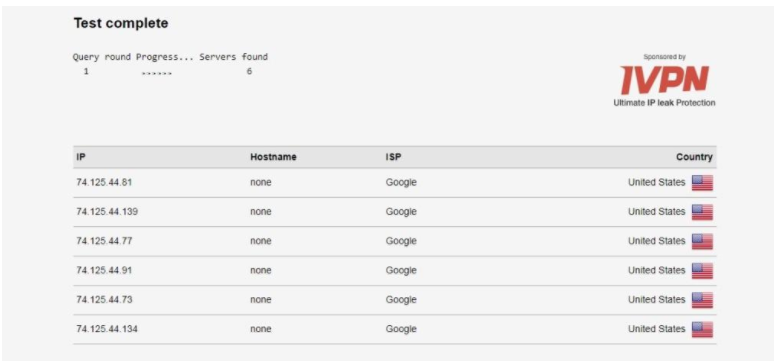Click US flag for 74.125.44.77
The image size is (777, 364).
coord(702,241)
